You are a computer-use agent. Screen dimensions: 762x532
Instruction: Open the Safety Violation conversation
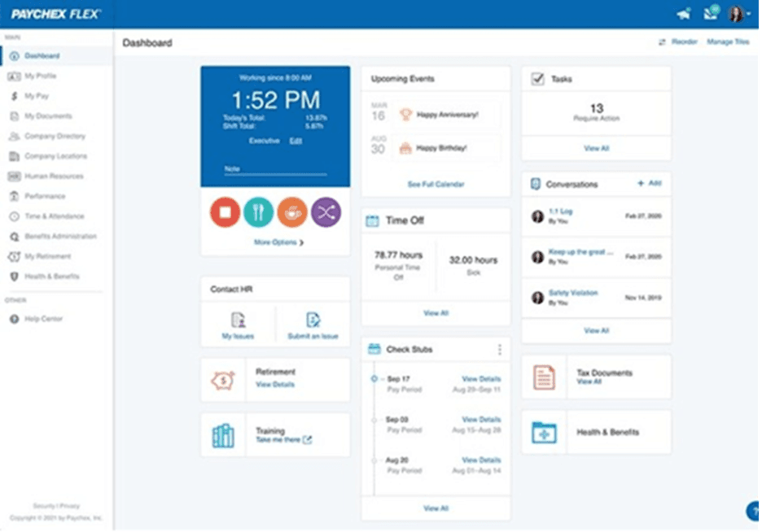click(x=573, y=293)
